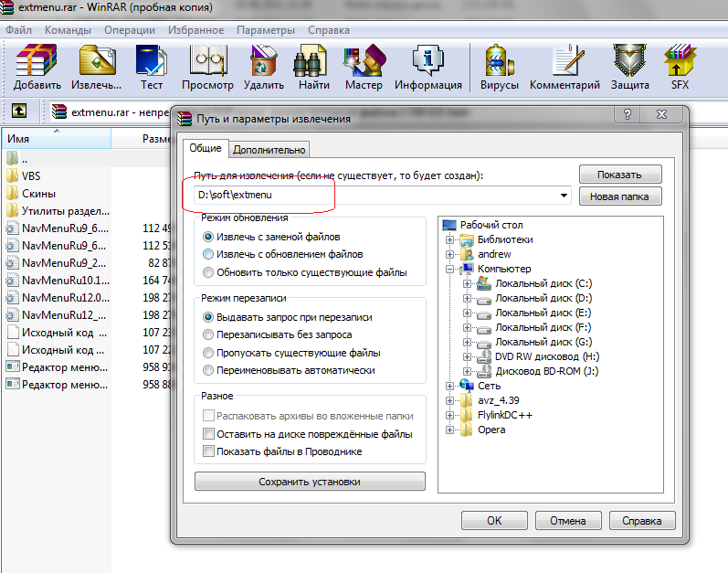The width and height of the screenshot is (728, 573).
Task: Click the Сохранить установки button
Action: click(310, 482)
